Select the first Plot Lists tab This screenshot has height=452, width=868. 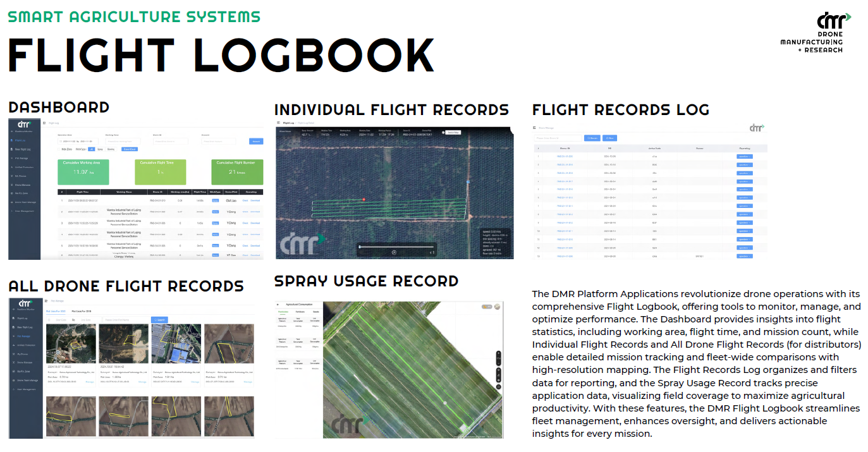click(x=56, y=312)
